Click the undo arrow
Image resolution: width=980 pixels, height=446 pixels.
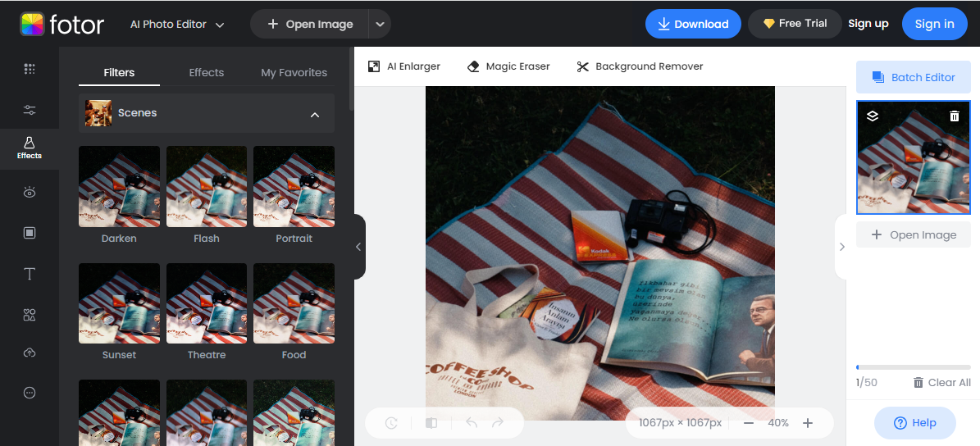pos(472,423)
